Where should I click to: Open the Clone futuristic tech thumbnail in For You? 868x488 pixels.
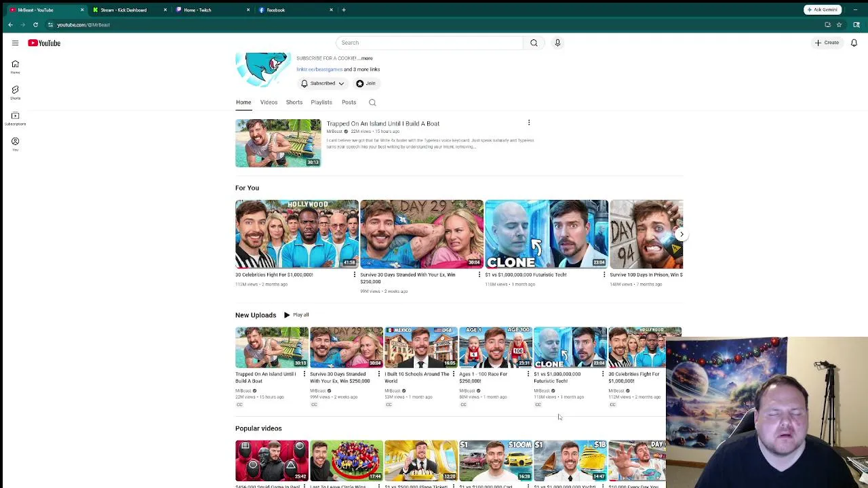point(547,234)
